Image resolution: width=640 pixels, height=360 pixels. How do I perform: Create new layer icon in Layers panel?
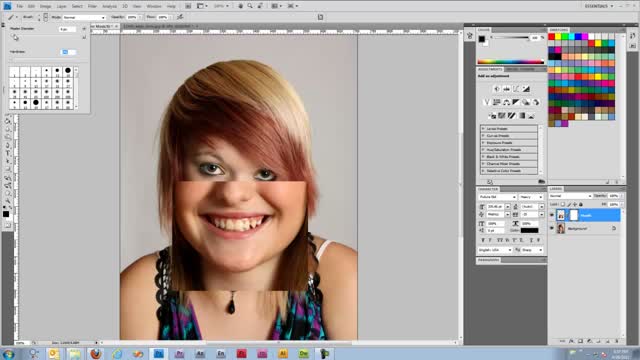tap(608, 341)
